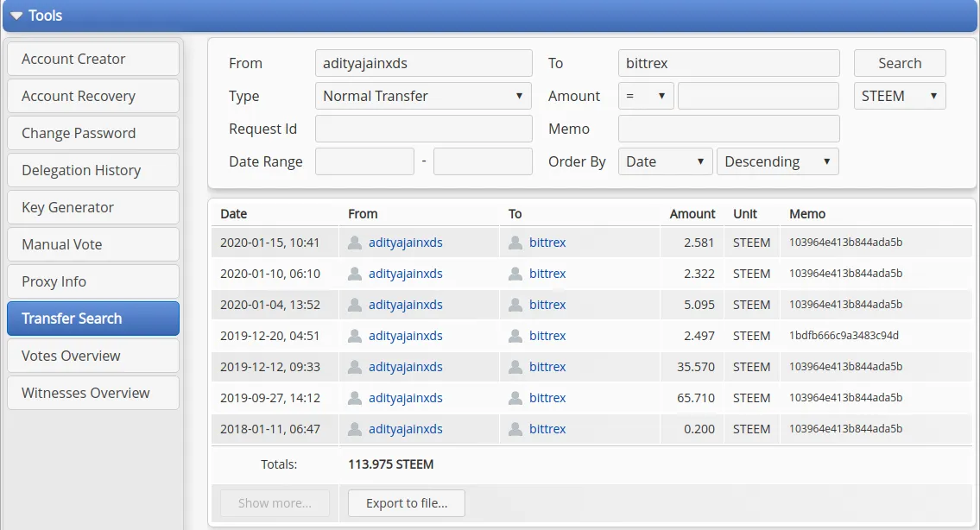Click the Amount column header
This screenshot has width=980, height=530.
(x=692, y=214)
